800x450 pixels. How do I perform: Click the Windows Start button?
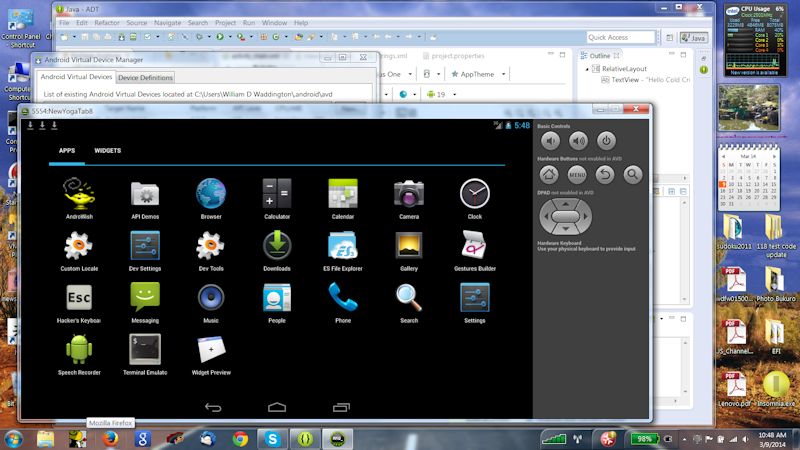(13, 439)
